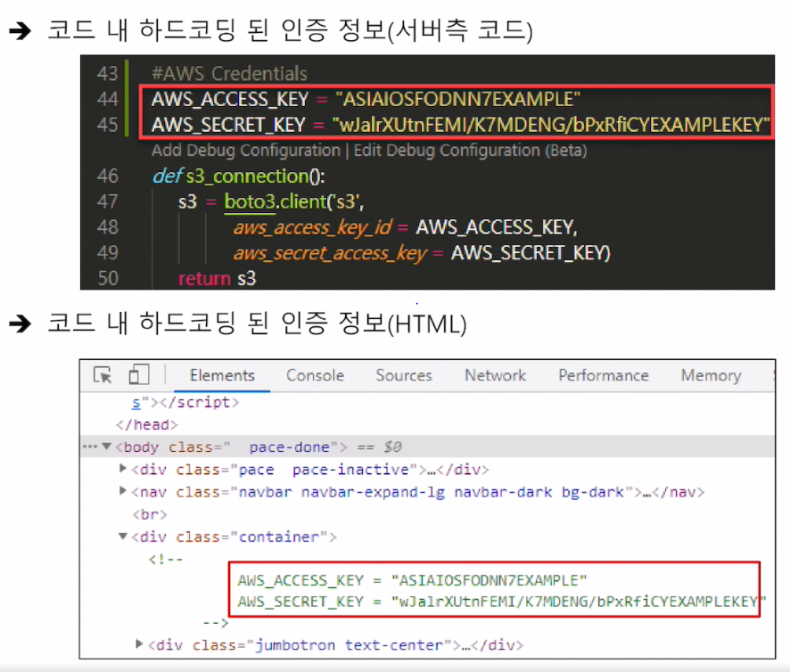The width and height of the screenshot is (790, 672).
Task: Open the Console tab
Action: tap(315, 375)
